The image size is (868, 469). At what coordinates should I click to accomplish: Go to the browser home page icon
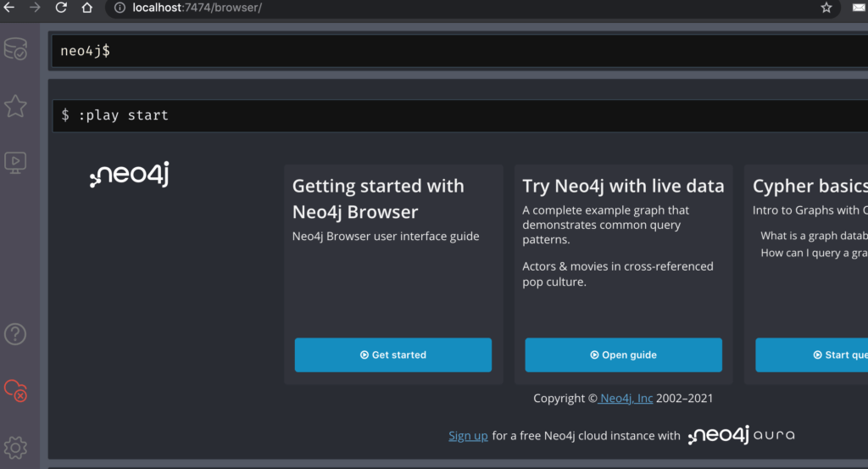click(x=87, y=8)
